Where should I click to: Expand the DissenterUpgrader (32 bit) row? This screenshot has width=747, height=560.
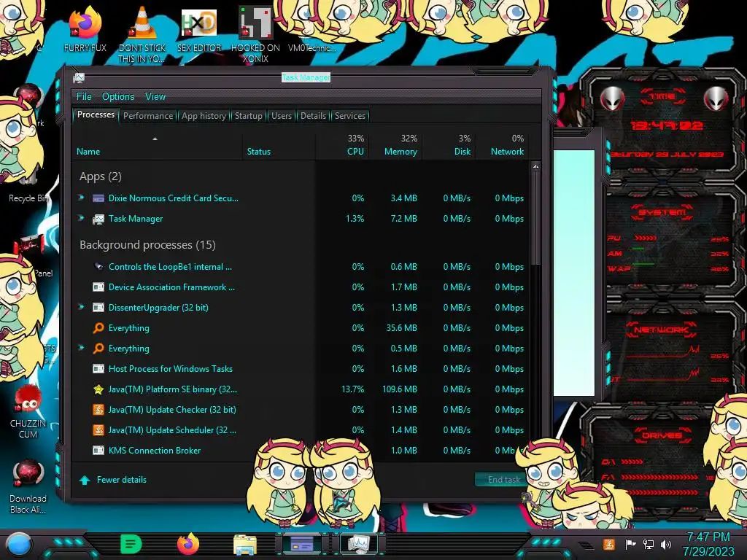tap(82, 307)
